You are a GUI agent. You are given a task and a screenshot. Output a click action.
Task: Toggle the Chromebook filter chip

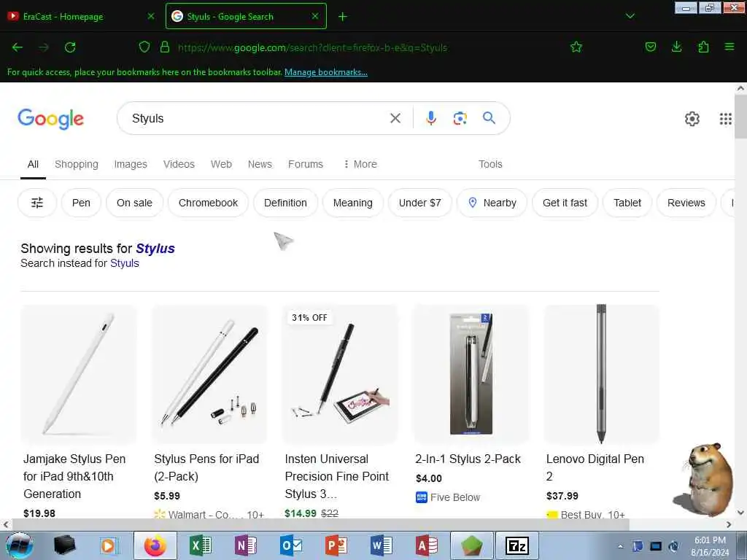[x=208, y=203]
